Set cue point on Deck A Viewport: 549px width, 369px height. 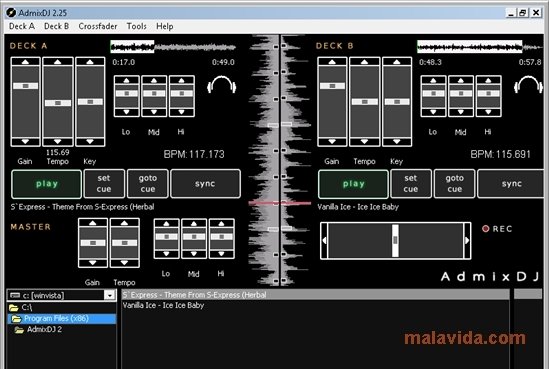104,184
